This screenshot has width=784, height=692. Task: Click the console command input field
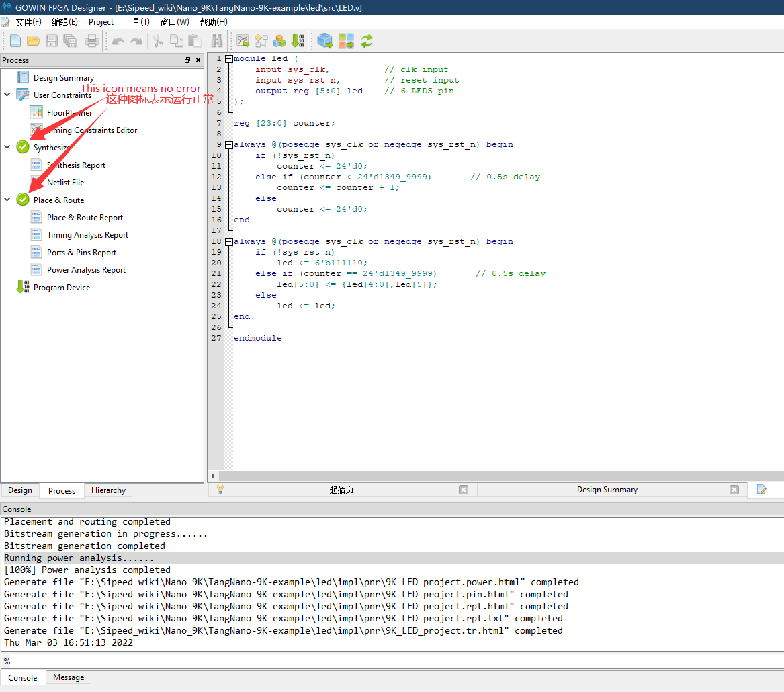point(392,662)
